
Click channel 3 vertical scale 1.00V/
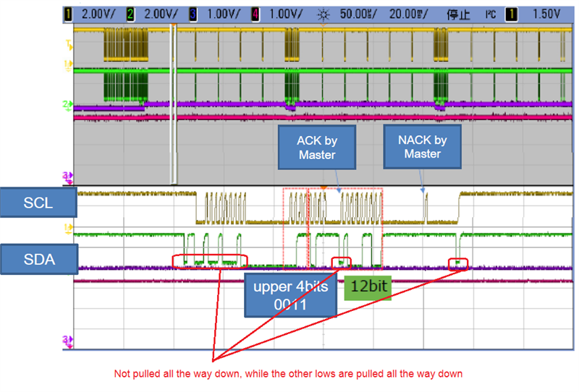click(x=224, y=14)
